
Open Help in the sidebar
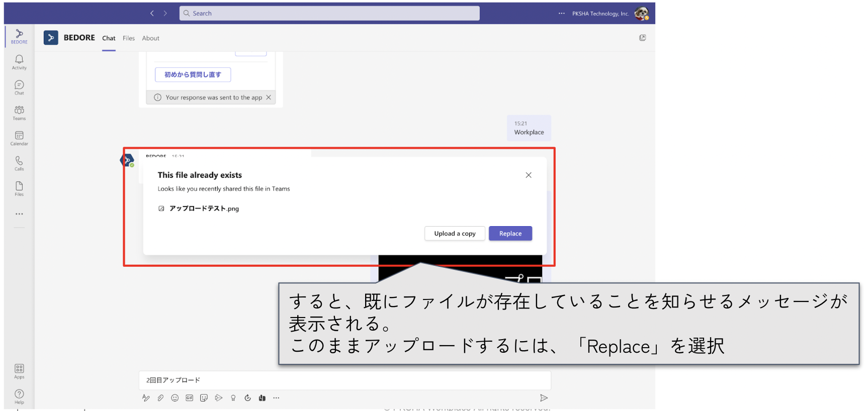pos(19,397)
